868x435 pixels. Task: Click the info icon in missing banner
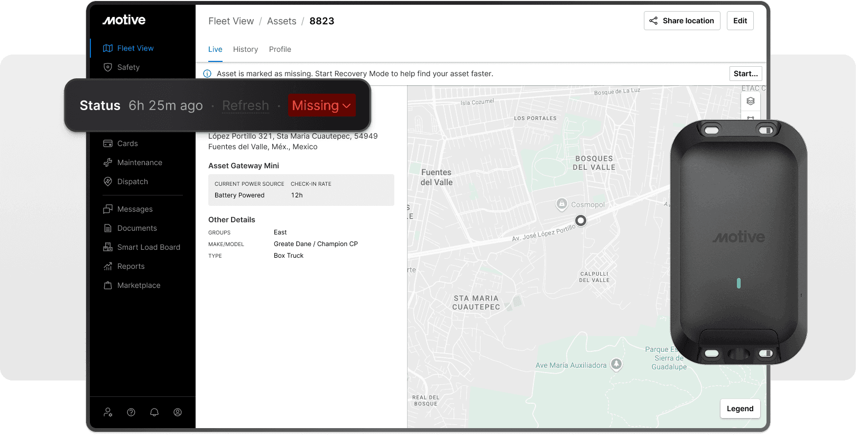[x=207, y=74]
